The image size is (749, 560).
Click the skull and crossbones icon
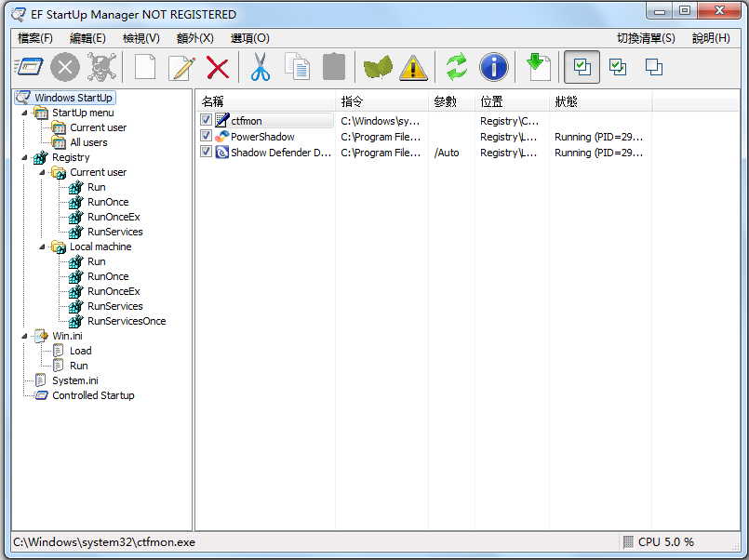[x=101, y=67]
